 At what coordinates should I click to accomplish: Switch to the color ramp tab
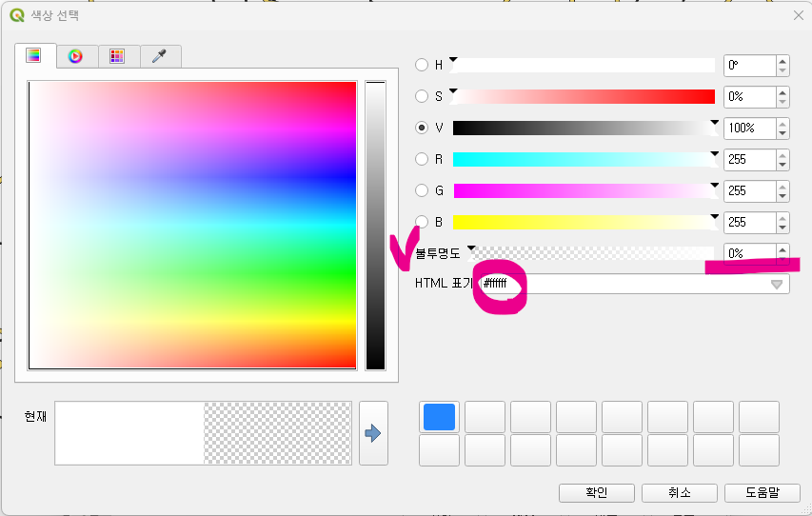(33, 55)
